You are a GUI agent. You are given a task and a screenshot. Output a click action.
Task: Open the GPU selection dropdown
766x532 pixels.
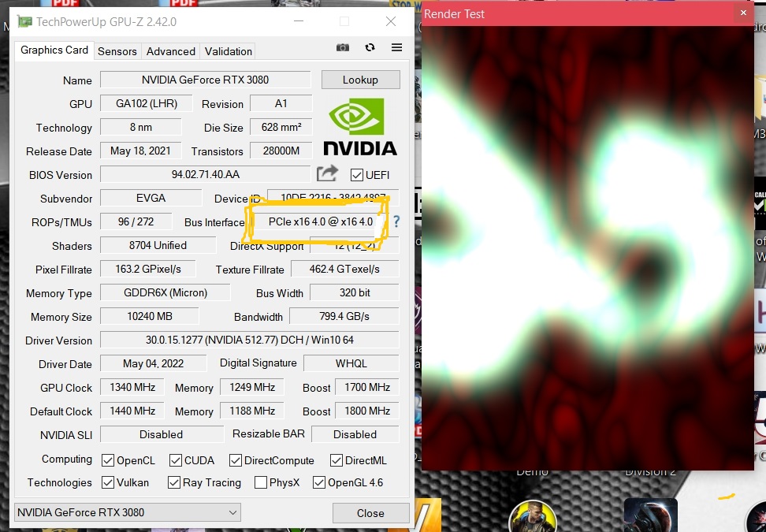click(127, 512)
